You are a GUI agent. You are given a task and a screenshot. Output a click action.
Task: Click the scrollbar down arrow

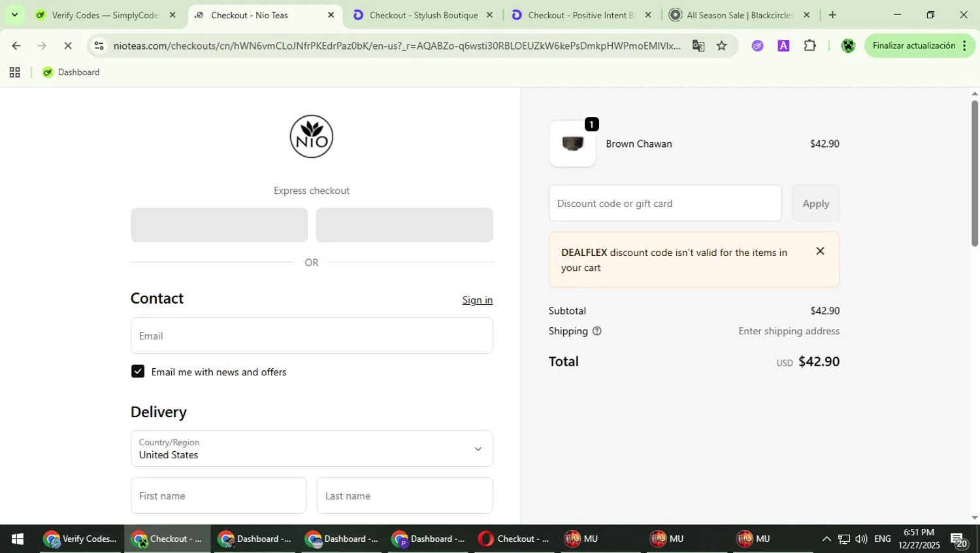pyautogui.click(x=974, y=518)
